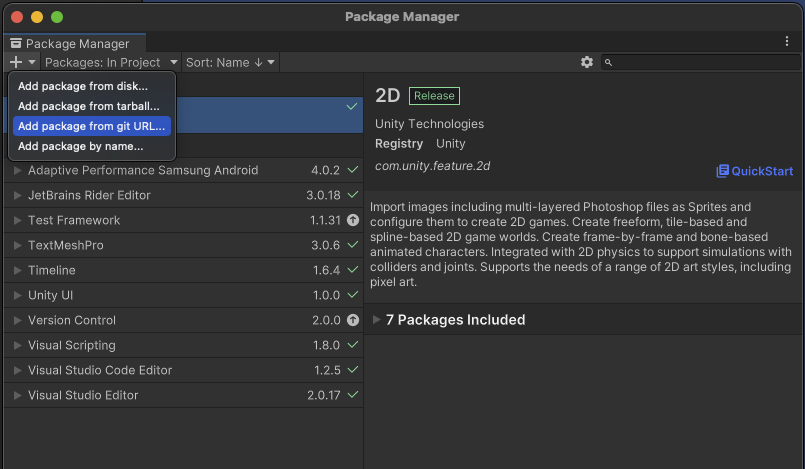Click the plus add package button
The width and height of the screenshot is (805, 469).
click(x=16, y=62)
